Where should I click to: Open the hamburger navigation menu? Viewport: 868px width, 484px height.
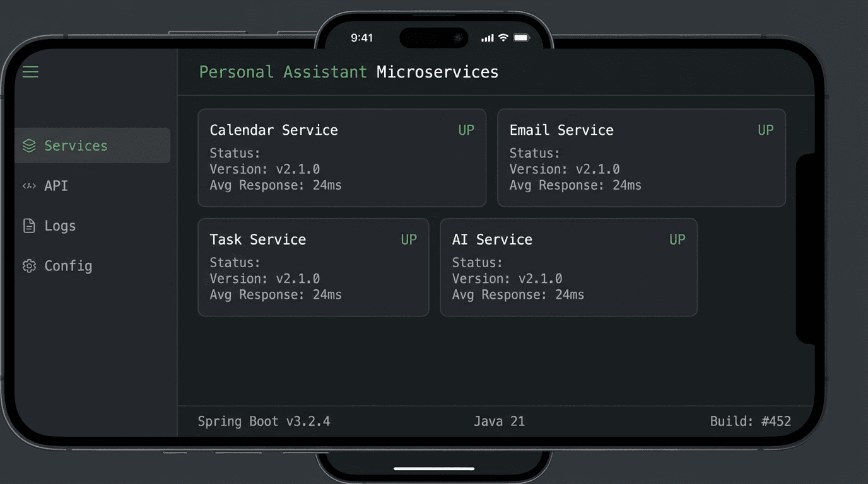click(30, 71)
